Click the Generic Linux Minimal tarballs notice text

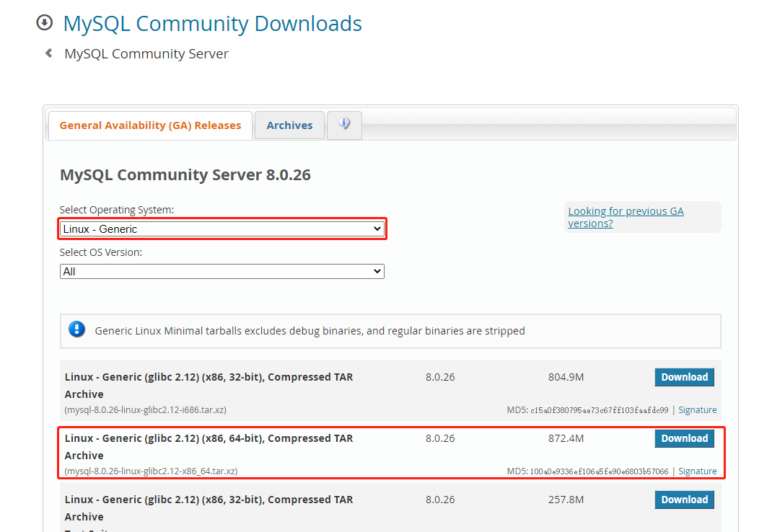310,331
